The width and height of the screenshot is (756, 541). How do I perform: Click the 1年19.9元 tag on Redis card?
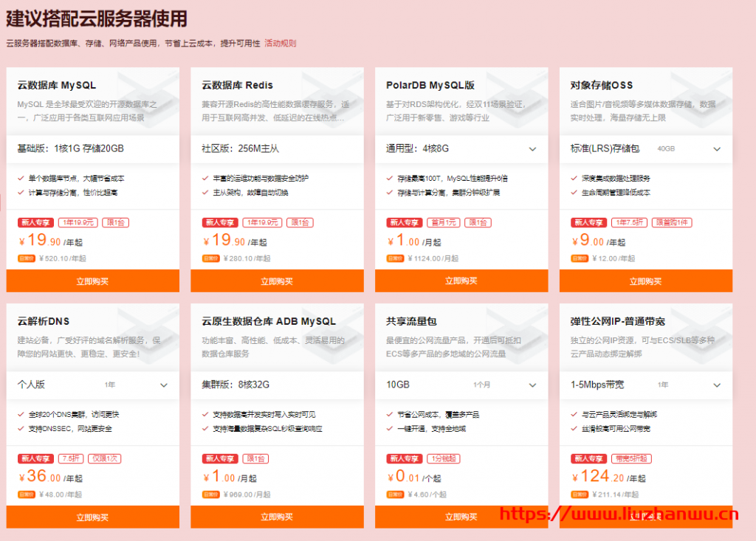tap(263, 222)
